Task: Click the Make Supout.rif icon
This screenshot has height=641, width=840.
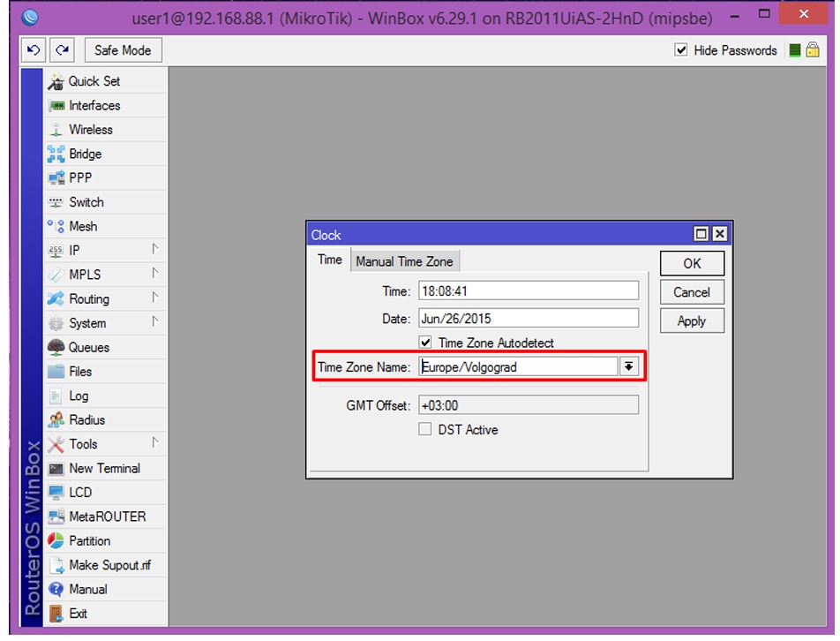Action: coord(56,565)
